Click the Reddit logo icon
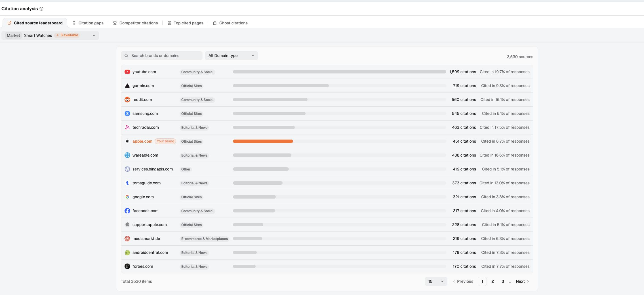This screenshot has width=644, height=295. (x=127, y=100)
